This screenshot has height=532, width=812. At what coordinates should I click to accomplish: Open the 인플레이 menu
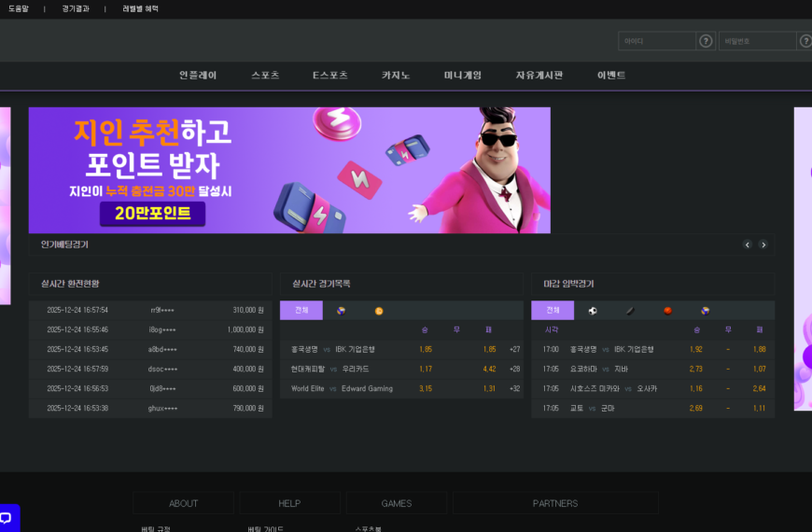point(198,75)
